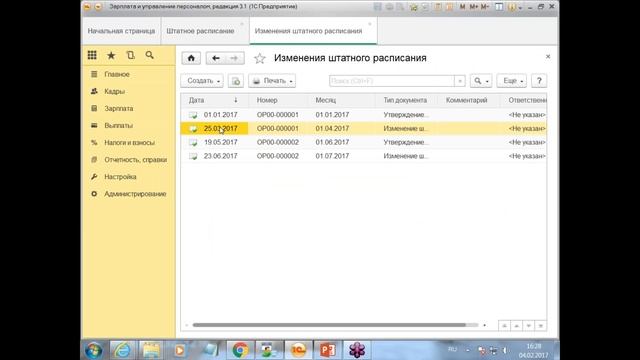This screenshot has height=360, width=640.
Task: Select the row dated 01.01.2017
Action: pyautogui.click(x=363, y=115)
